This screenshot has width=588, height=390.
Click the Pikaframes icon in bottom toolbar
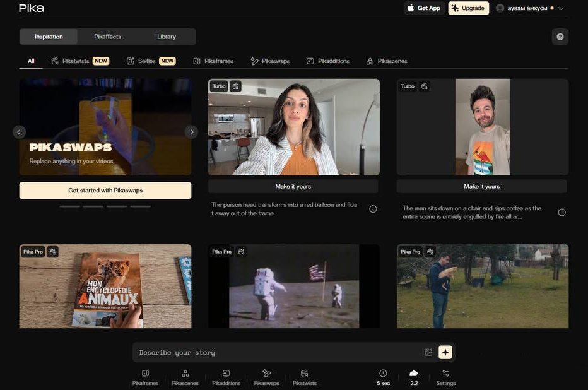145,374
